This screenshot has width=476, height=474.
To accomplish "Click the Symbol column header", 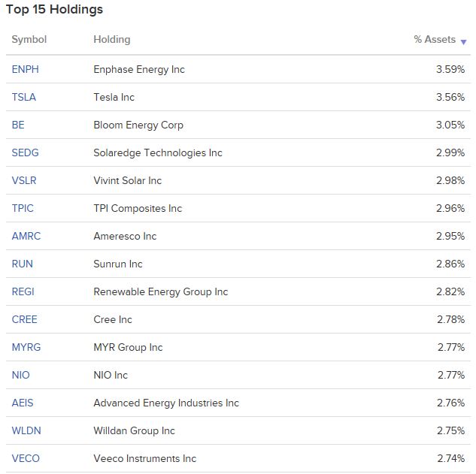I will tap(29, 39).
